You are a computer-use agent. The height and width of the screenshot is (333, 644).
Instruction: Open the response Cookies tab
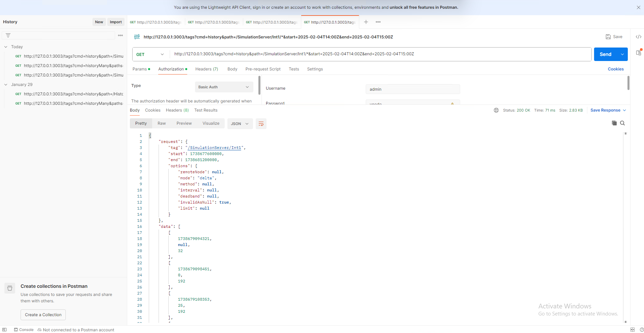[153, 110]
